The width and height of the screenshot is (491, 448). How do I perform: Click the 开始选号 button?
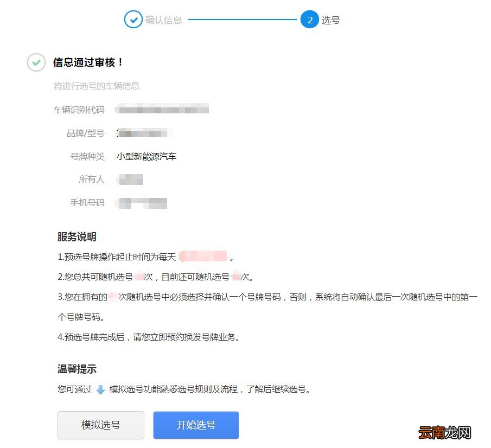pos(196,425)
